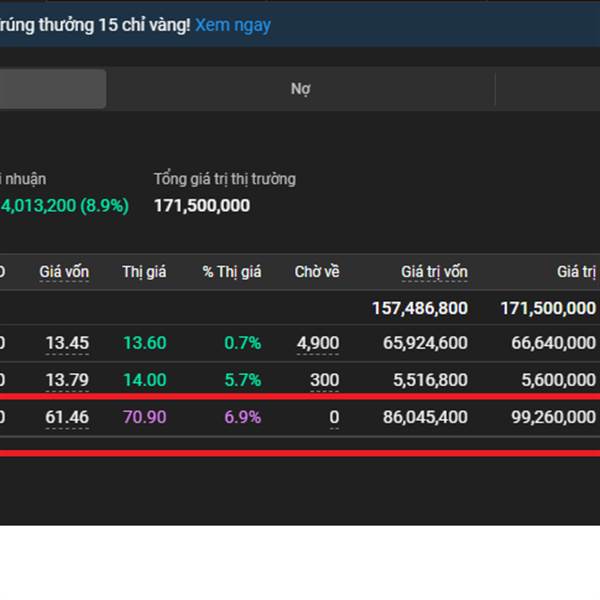Click the total market value 171,500,000 under label
Image resolution: width=600 pixels, height=600 pixels.
202,206
